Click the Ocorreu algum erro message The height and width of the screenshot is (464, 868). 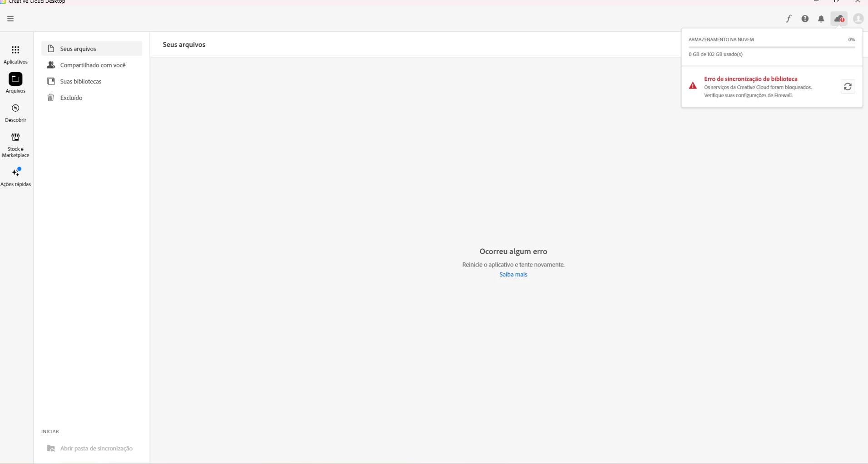[x=513, y=252]
